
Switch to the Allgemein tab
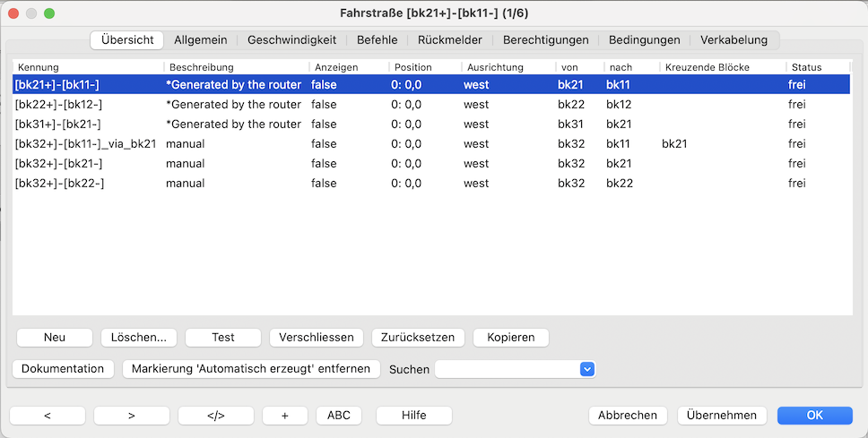click(x=200, y=40)
